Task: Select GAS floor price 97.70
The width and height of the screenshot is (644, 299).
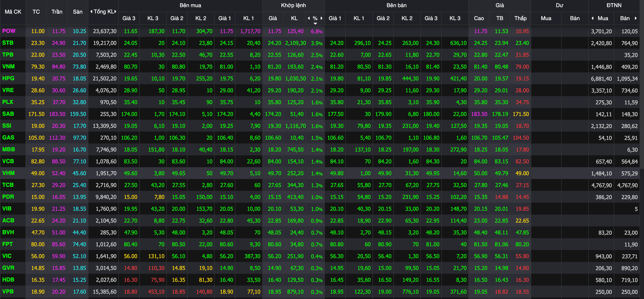Action: click(79, 138)
